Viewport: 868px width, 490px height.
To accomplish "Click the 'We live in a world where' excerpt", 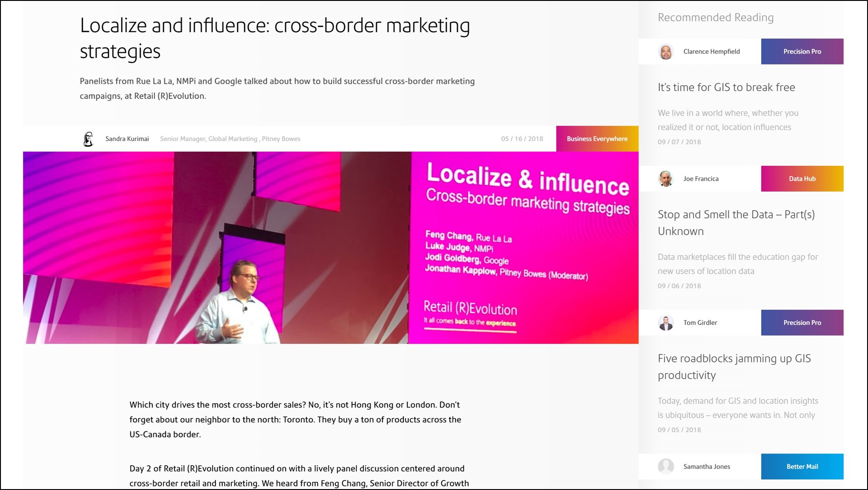I will tap(728, 120).
